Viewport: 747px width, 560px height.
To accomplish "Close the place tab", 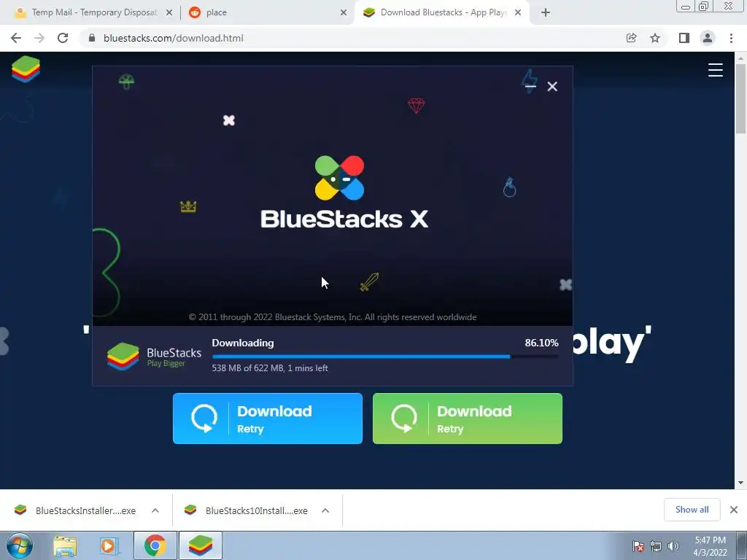I will [x=344, y=13].
